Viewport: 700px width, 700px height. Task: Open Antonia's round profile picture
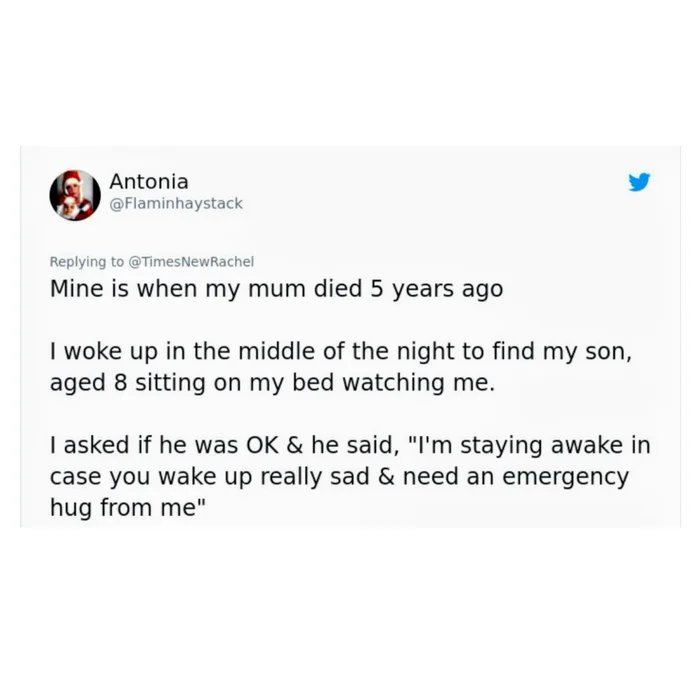coord(75,195)
